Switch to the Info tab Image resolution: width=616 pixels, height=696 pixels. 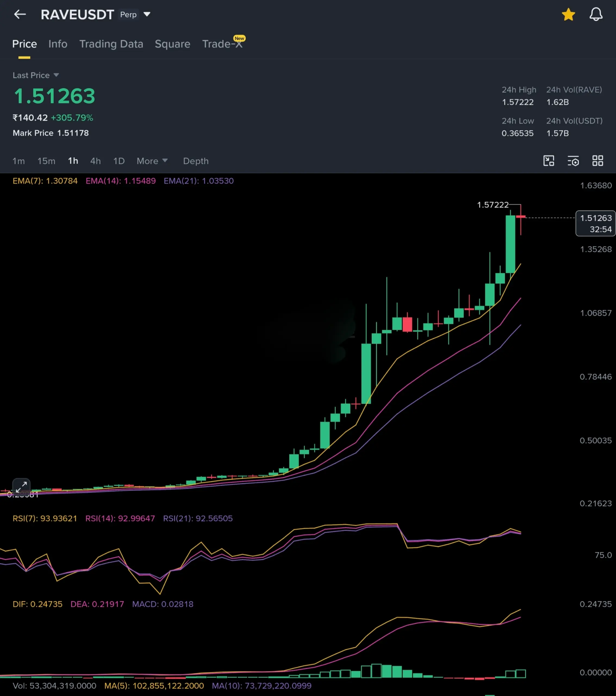pyautogui.click(x=58, y=44)
